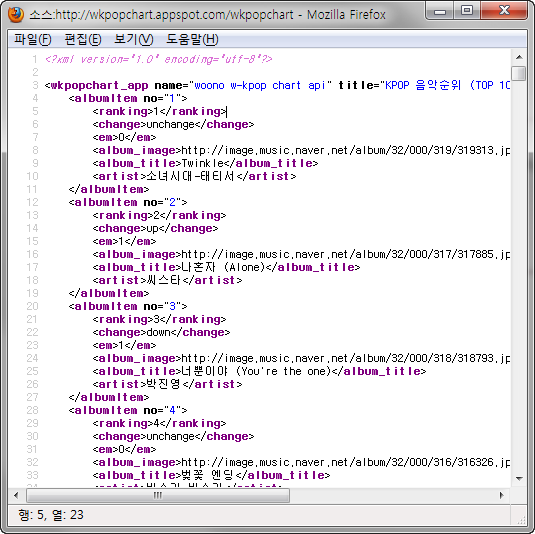535x534 pixels.
Task: Click the closing albumItem tag on line 11
Action: (109, 189)
